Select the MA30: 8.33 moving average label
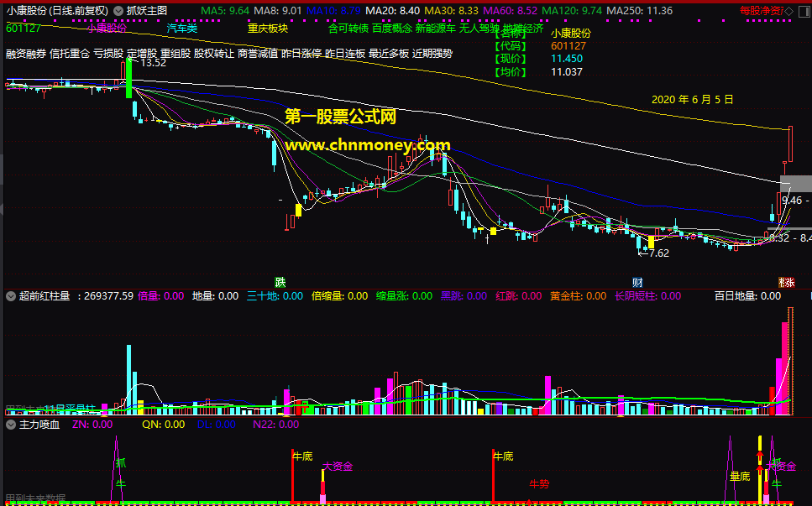This screenshot has width=812, height=506. (x=452, y=11)
